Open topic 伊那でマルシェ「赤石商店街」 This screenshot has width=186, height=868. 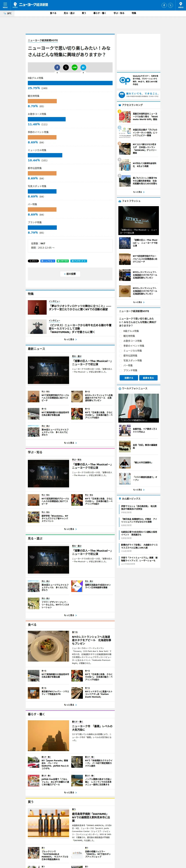[139, 507]
